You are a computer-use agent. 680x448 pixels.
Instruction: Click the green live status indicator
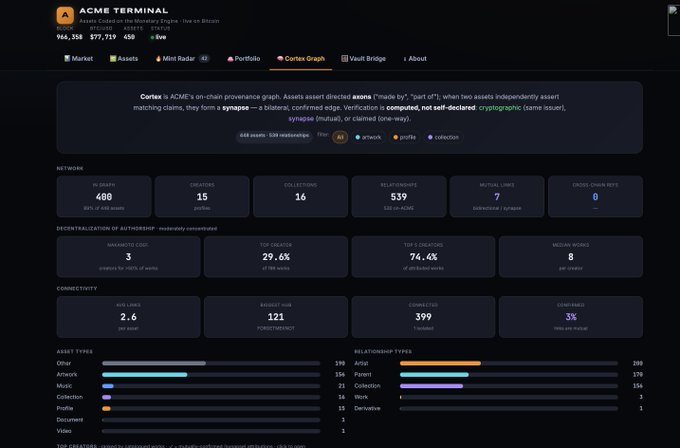[x=158, y=37]
